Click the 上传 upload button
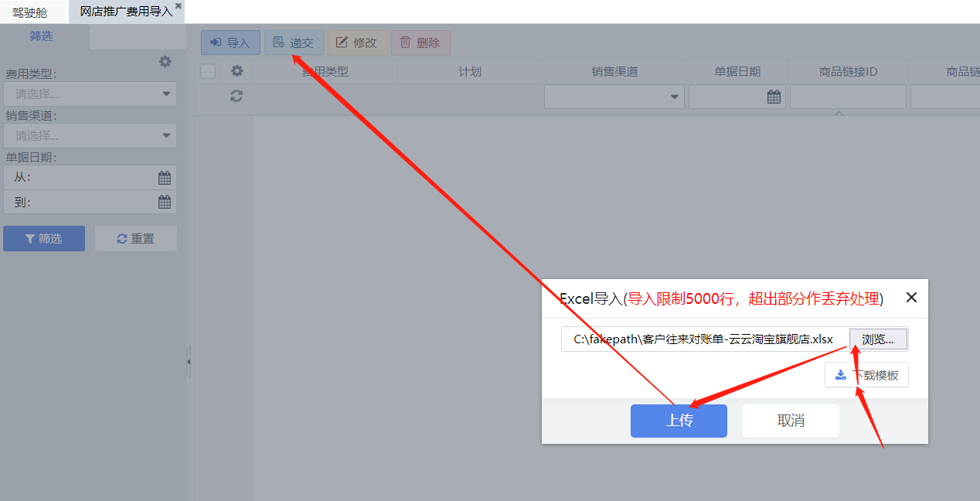The image size is (980, 501). (x=679, y=421)
